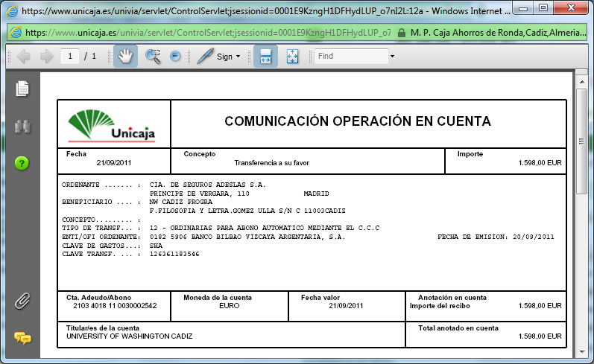Close the Internet Explorer window
594x364 pixels.
[572, 8]
